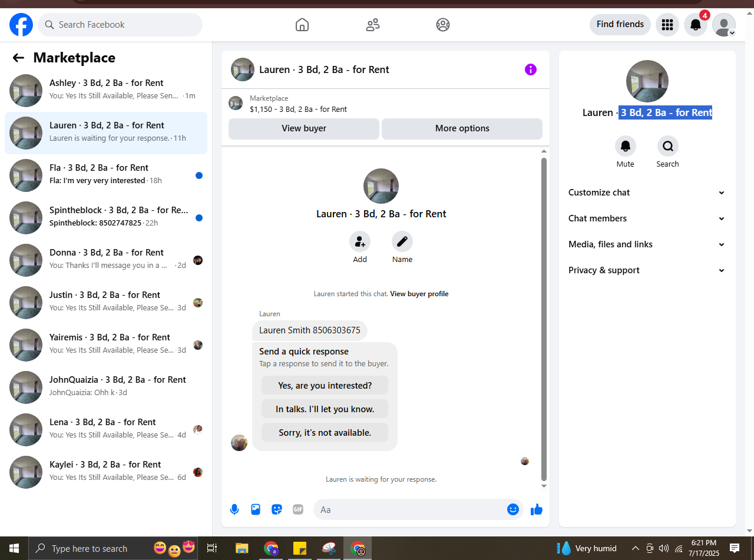The height and width of the screenshot is (560, 754).
Task: Search in conversation using magnifier icon
Action: click(668, 146)
